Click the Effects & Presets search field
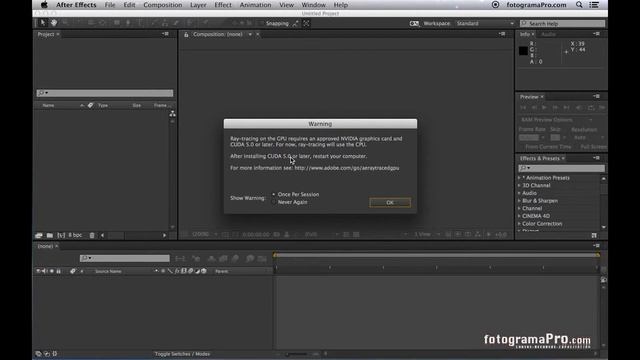Screen dimensions: 640x360 pos(562,168)
